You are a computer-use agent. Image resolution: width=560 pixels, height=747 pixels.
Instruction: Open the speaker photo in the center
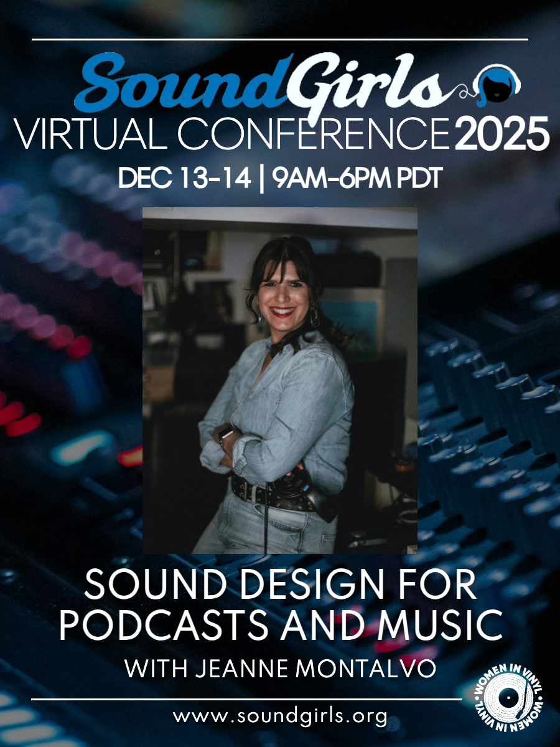click(280, 380)
